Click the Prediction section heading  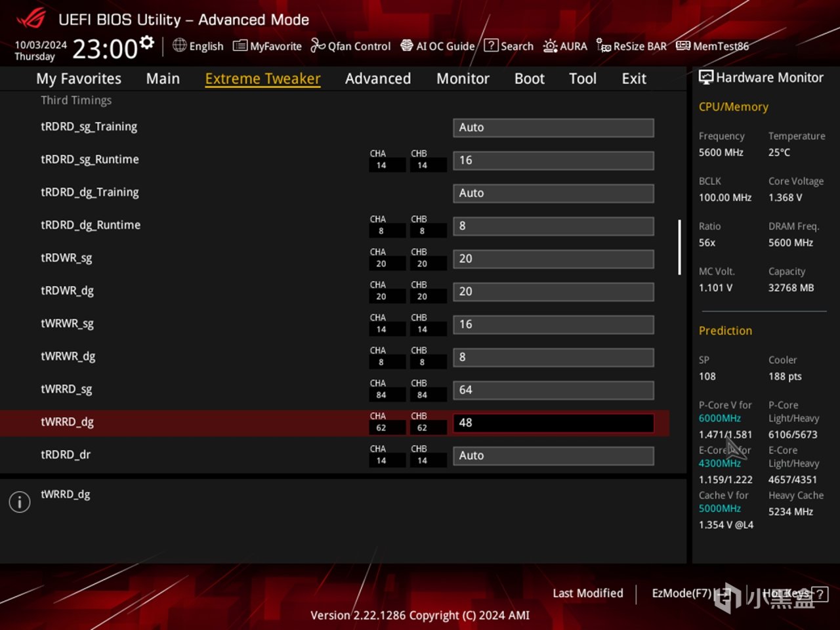coord(726,331)
